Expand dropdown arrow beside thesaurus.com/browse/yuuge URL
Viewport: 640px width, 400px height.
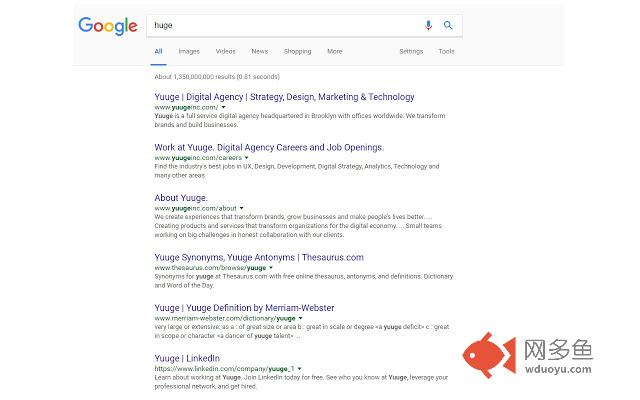coord(271,268)
